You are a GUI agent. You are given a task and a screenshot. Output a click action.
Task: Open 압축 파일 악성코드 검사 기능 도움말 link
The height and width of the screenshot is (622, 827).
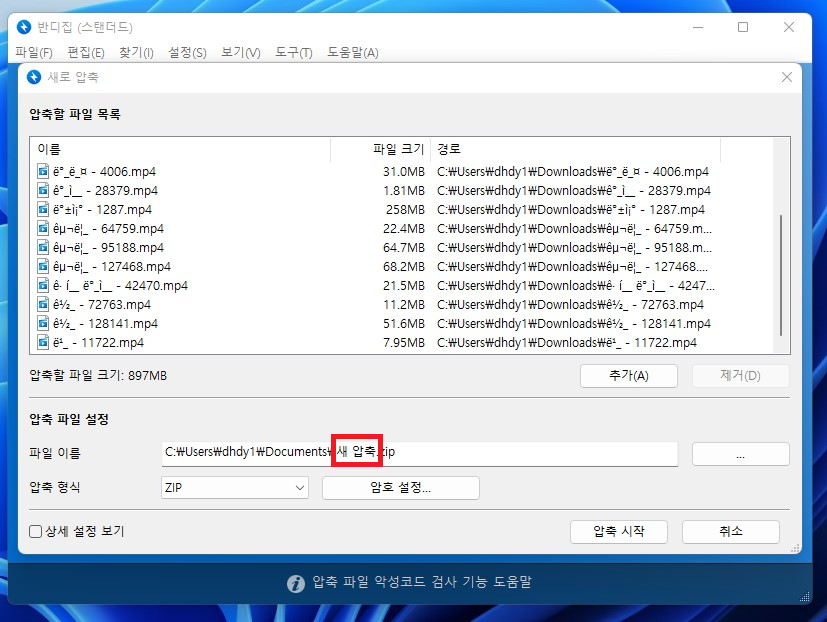click(x=422, y=582)
